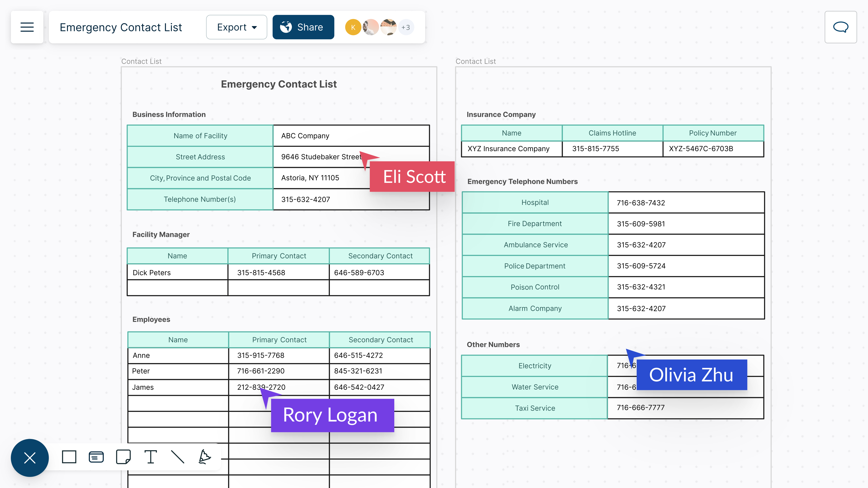The height and width of the screenshot is (488, 868).
Task: Select the first circular collaborator avatar
Action: (x=352, y=27)
